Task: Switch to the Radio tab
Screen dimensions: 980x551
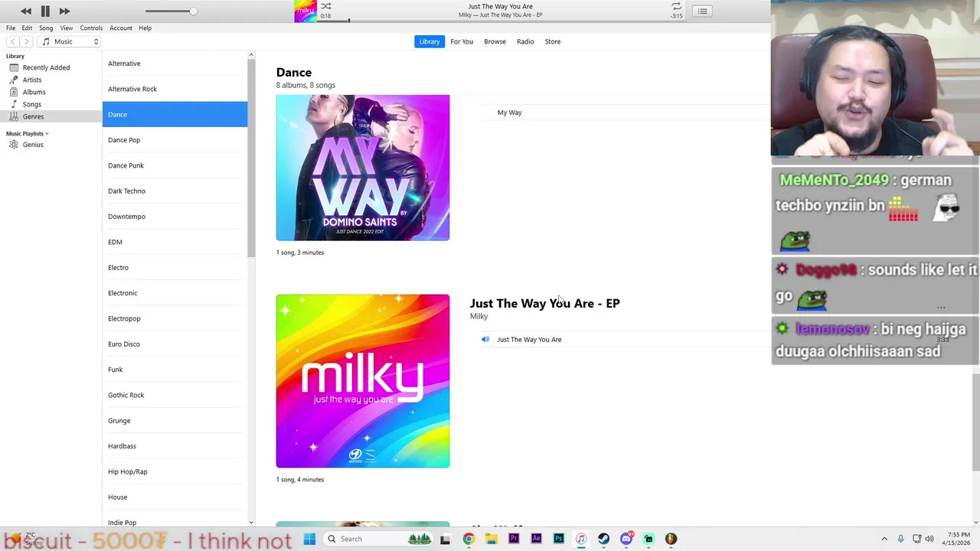Action: tap(525, 41)
